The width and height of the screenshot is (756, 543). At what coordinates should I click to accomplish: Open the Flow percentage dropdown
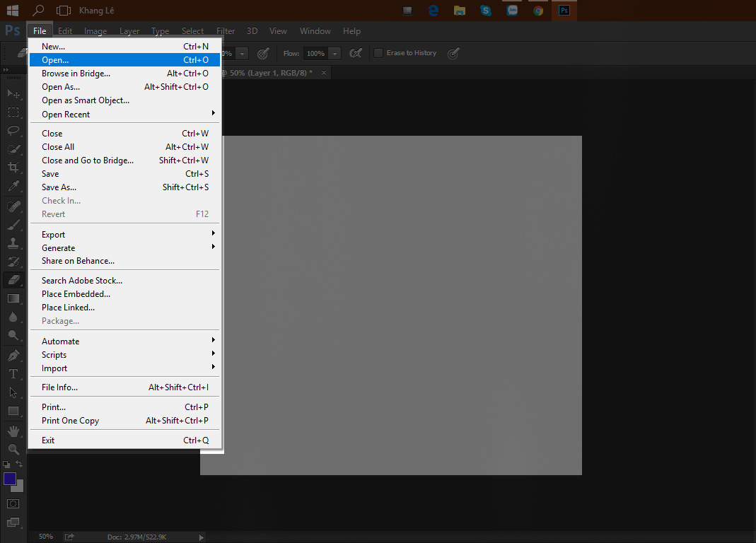click(334, 53)
